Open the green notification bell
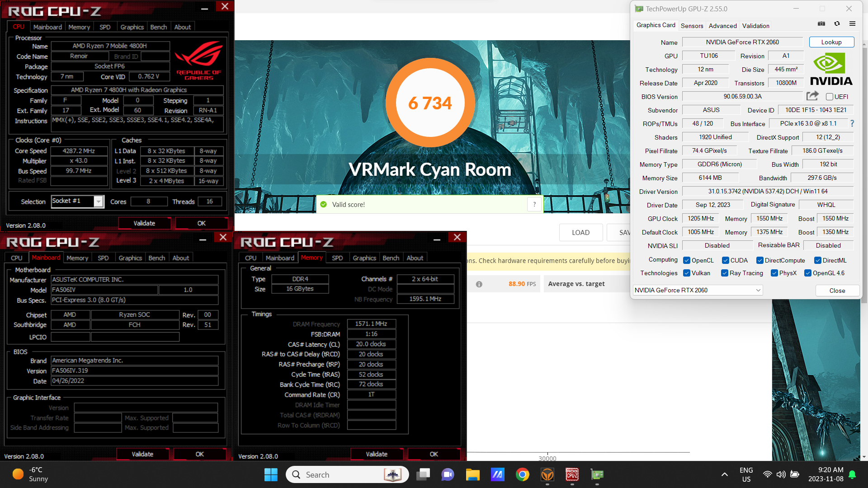868x488 pixels. 852,474
